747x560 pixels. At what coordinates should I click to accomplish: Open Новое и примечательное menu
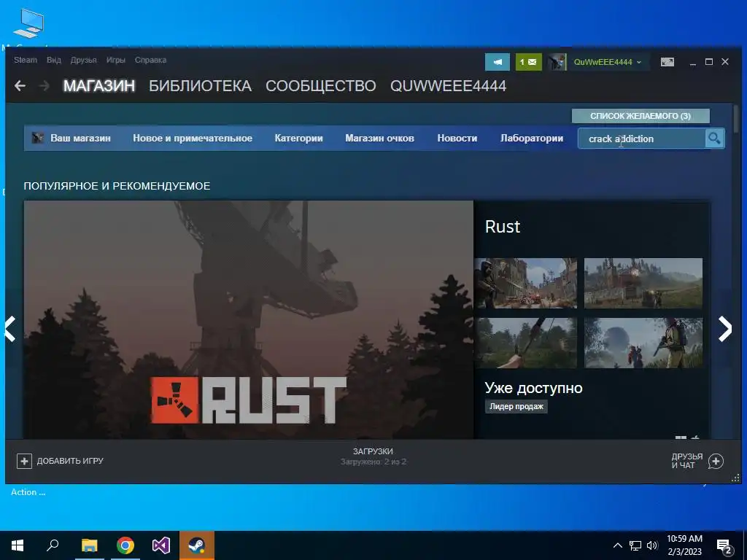pyautogui.click(x=193, y=138)
